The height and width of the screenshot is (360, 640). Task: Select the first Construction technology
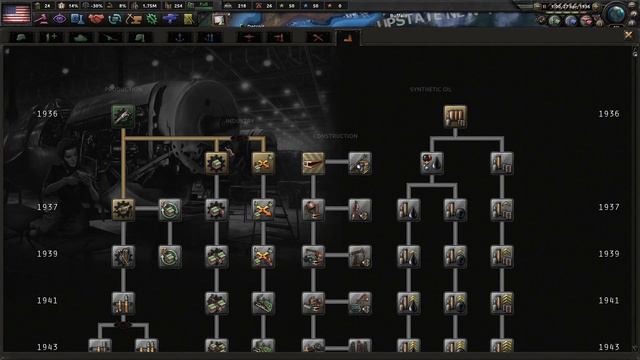tap(313, 163)
